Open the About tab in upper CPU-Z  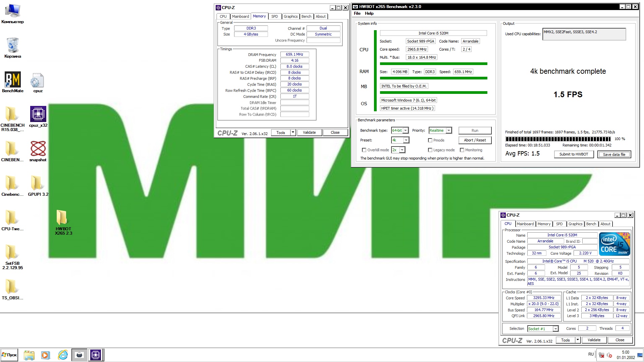point(321,16)
